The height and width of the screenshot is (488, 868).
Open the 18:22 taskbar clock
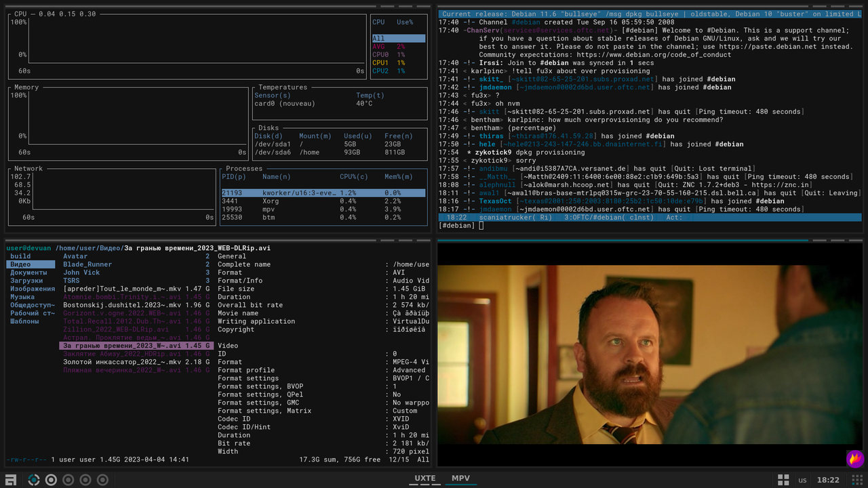click(828, 480)
